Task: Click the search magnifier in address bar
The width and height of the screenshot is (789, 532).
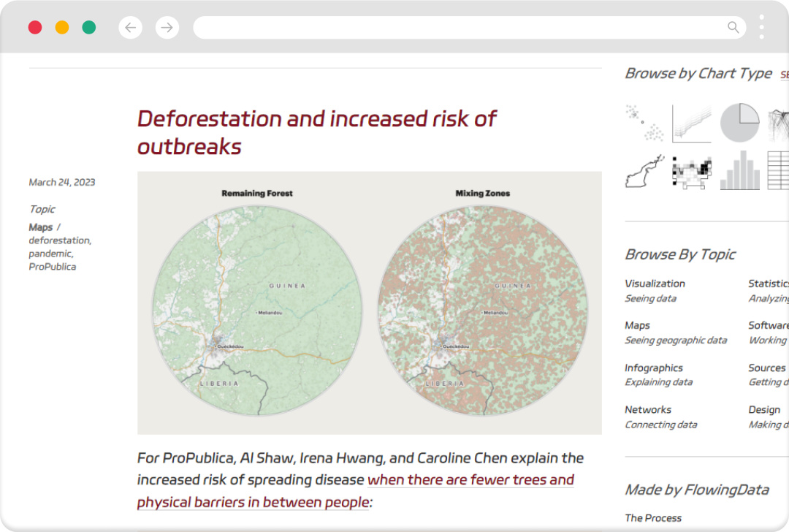Action: 733,28
